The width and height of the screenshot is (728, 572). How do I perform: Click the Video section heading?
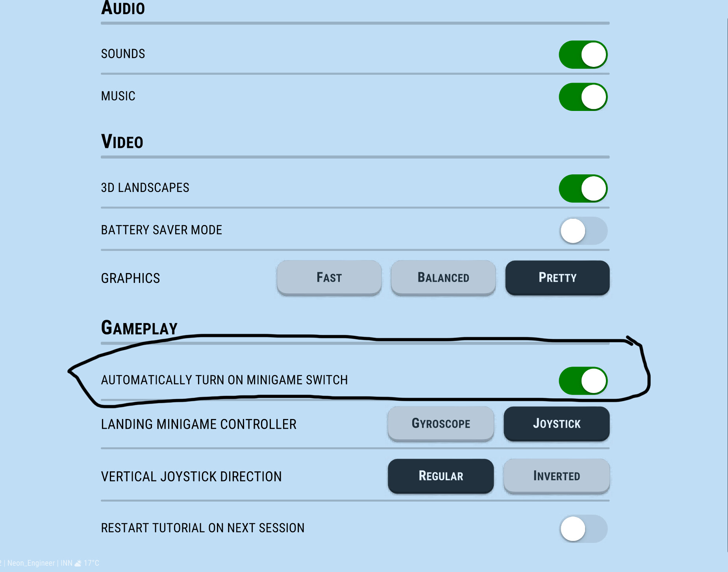tap(122, 142)
